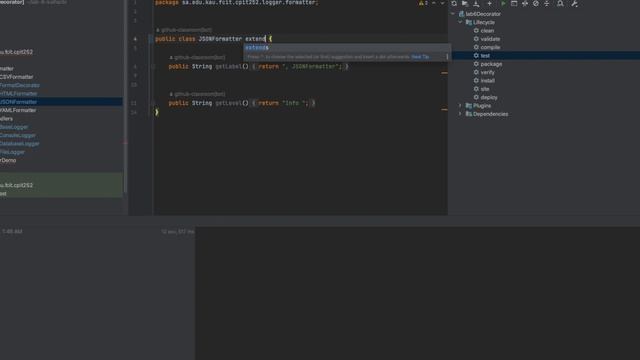640x360 pixels.
Task: Expand the Plugins node chevron
Action: 460,106
